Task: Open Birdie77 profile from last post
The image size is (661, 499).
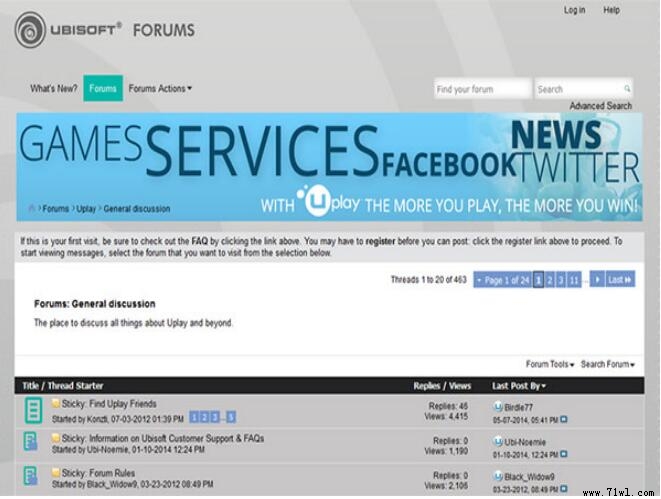Action: pos(519,408)
